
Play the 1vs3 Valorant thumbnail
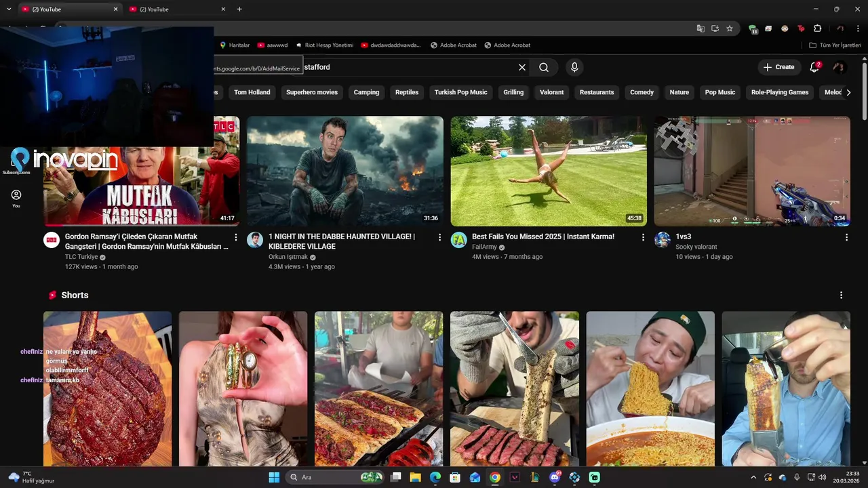pos(752,171)
